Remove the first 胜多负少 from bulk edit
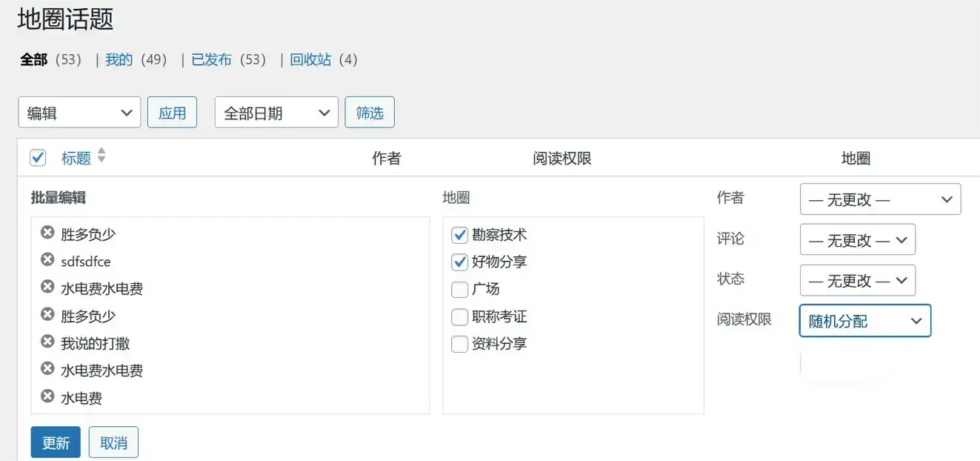 coord(47,233)
